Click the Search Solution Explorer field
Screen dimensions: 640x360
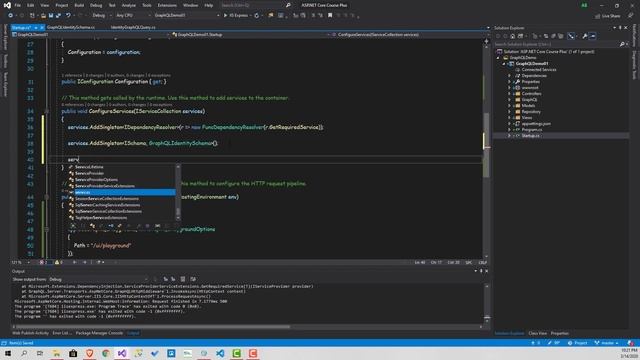tap(556, 44)
